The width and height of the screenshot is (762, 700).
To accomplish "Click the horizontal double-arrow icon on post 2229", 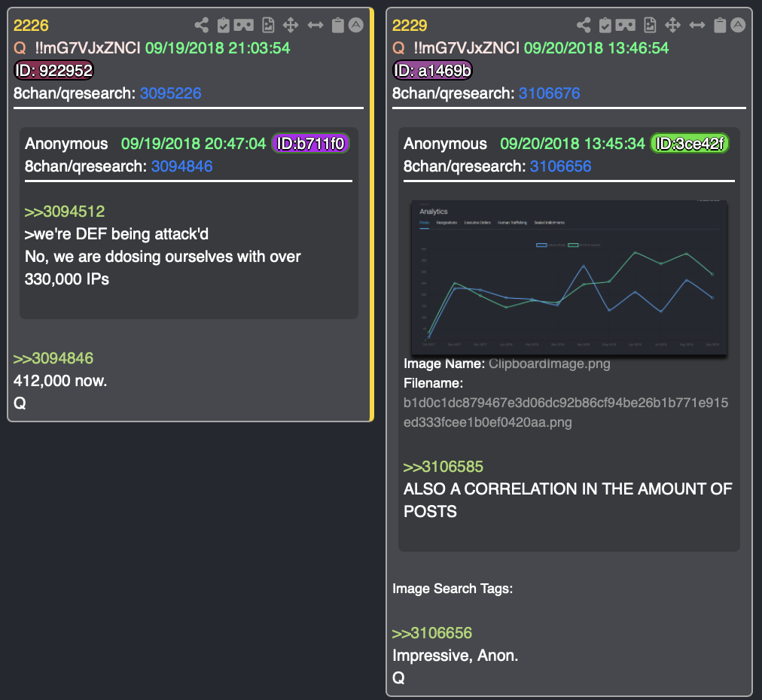I will (x=697, y=26).
